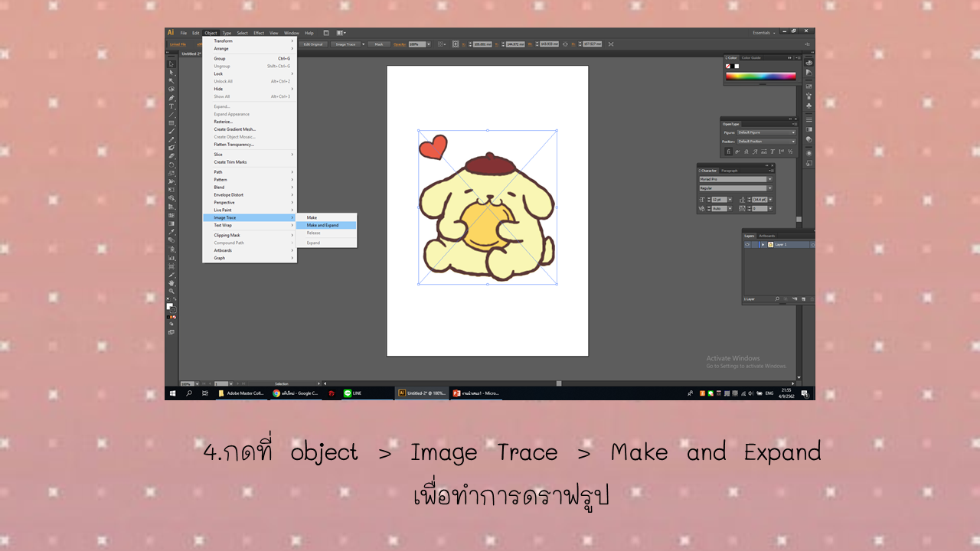Image resolution: width=980 pixels, height=551 pixels.
Task: Open the Figure dropdown in OpenType
Action: [x=767, y=132]
